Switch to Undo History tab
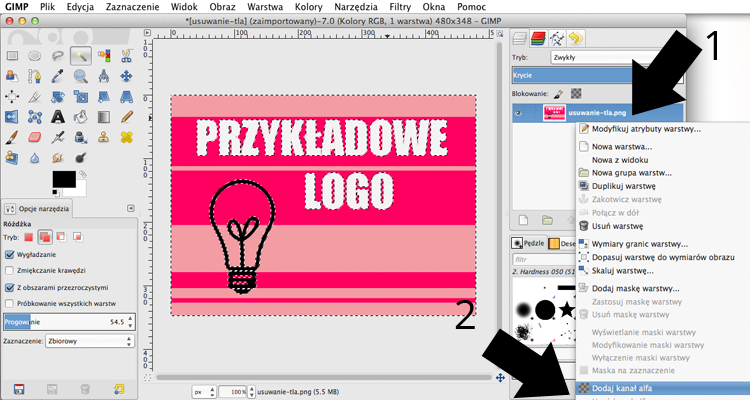The width and height of the screenshot is (750, 400). point(576,38)
